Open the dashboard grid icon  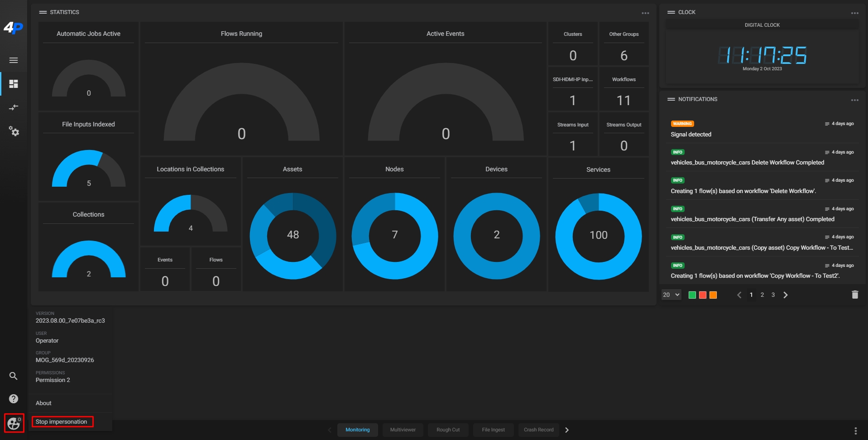pyautogui.click(x=14, y=84)
